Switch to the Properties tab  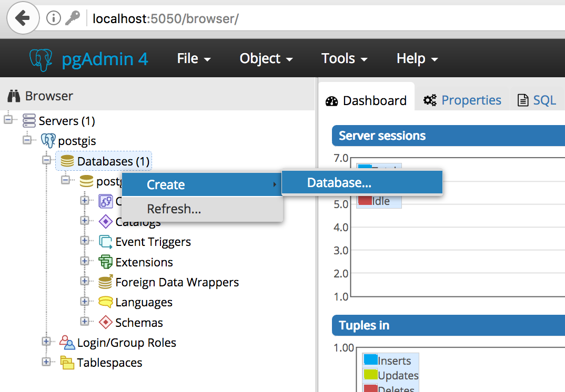coord(462,100)
